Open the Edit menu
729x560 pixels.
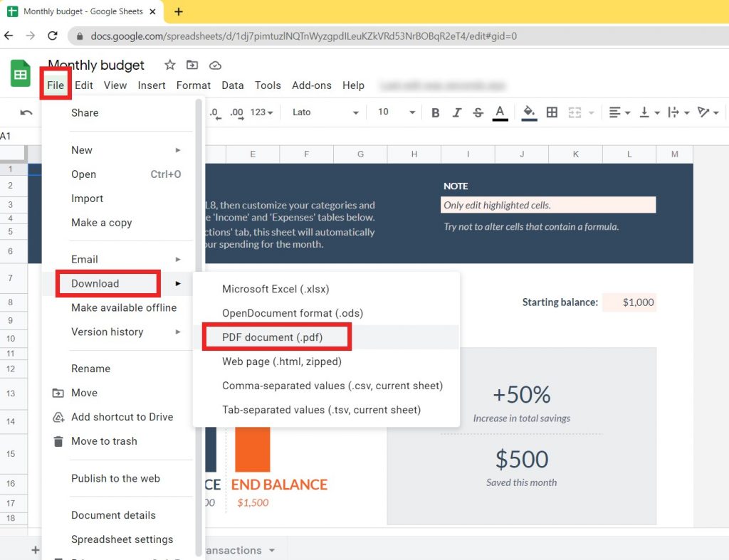(x=84, y=85)
